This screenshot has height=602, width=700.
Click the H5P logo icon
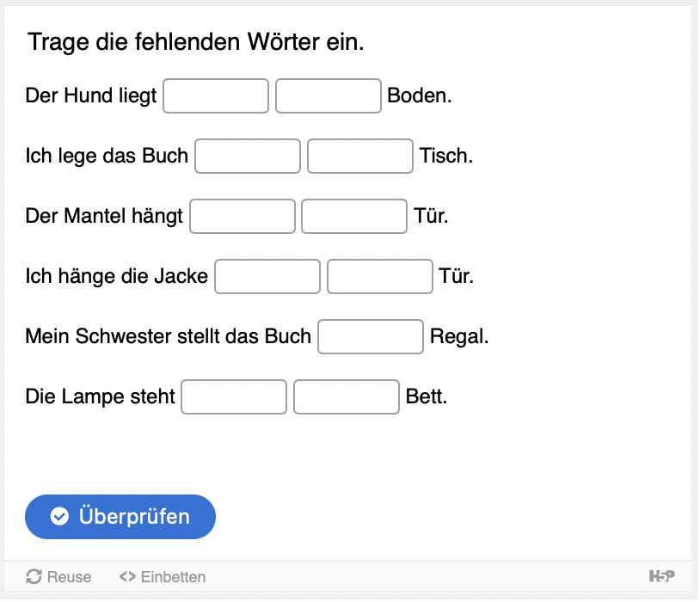click(x=661, y=576)
